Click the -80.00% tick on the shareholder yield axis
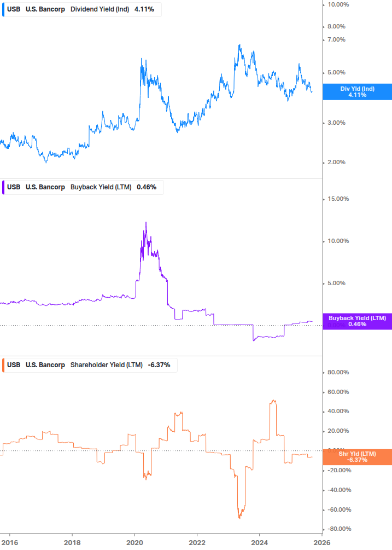The width and height of the screenshot is (392, 550). 339,529
